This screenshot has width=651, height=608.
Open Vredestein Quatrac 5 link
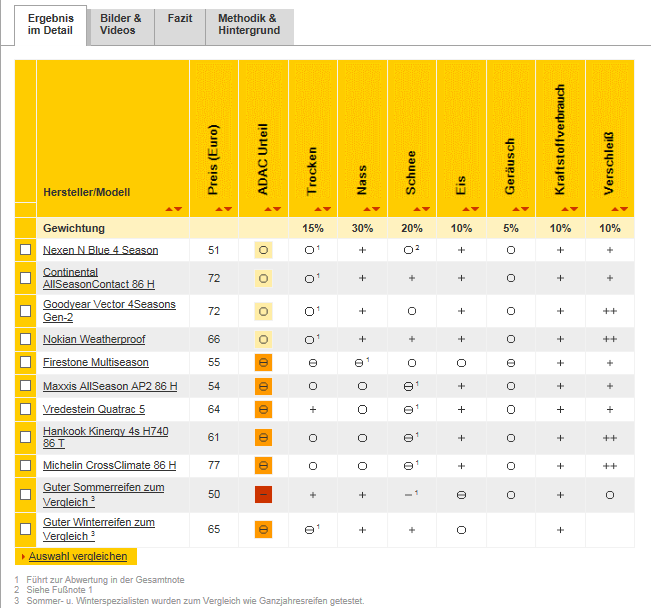click(94, 409)
